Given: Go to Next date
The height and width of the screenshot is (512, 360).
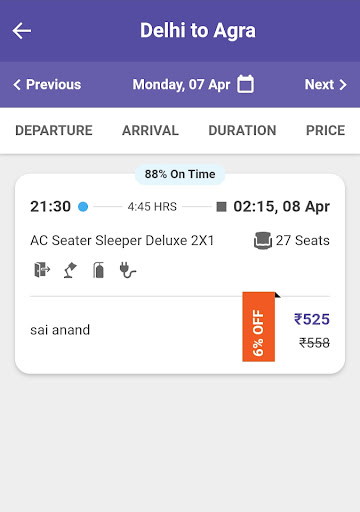Looking at the screenshot, I should tap(326, 84).
